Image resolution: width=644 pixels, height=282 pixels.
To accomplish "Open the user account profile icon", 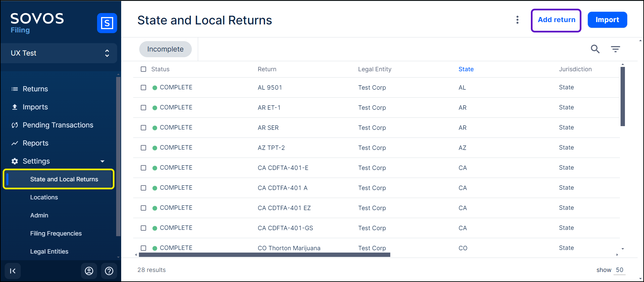I will (x=89, y=271).
